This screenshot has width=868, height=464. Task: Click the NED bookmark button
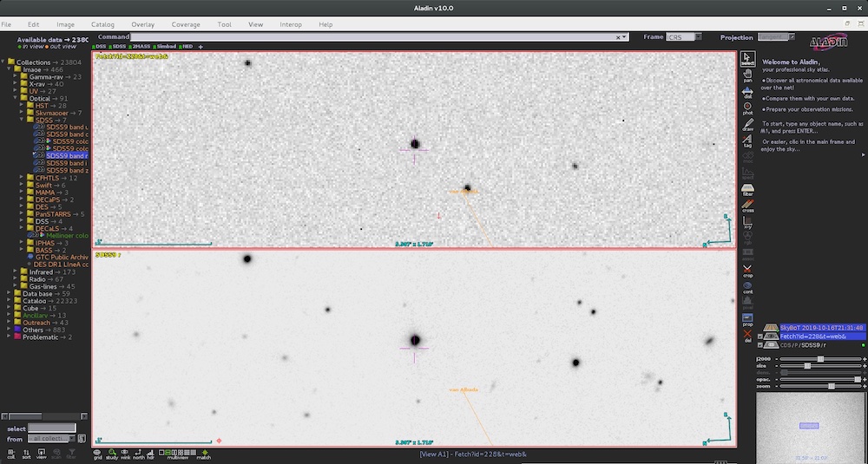(x=186, y=47)
